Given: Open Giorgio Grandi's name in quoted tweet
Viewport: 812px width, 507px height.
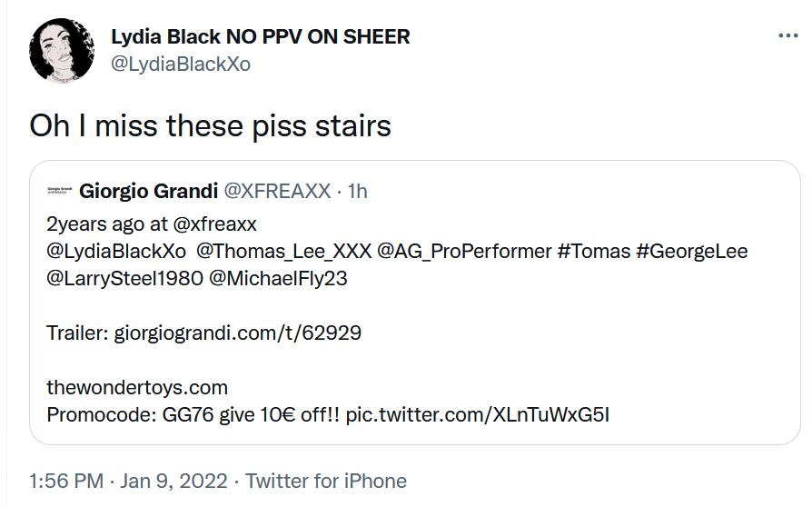Looking at the screenshot, I should [149, 192].
